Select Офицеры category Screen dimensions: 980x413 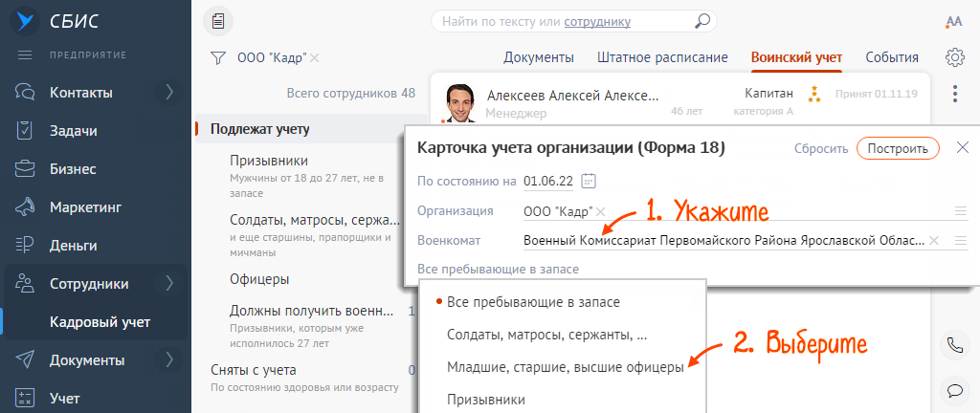pyautogui.click(x=259, y=279)
